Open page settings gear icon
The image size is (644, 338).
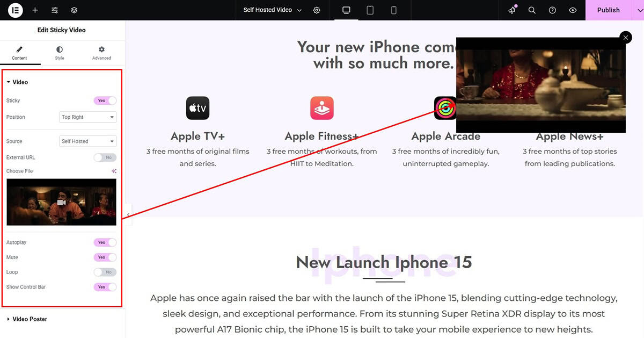(x=317, y=10)
